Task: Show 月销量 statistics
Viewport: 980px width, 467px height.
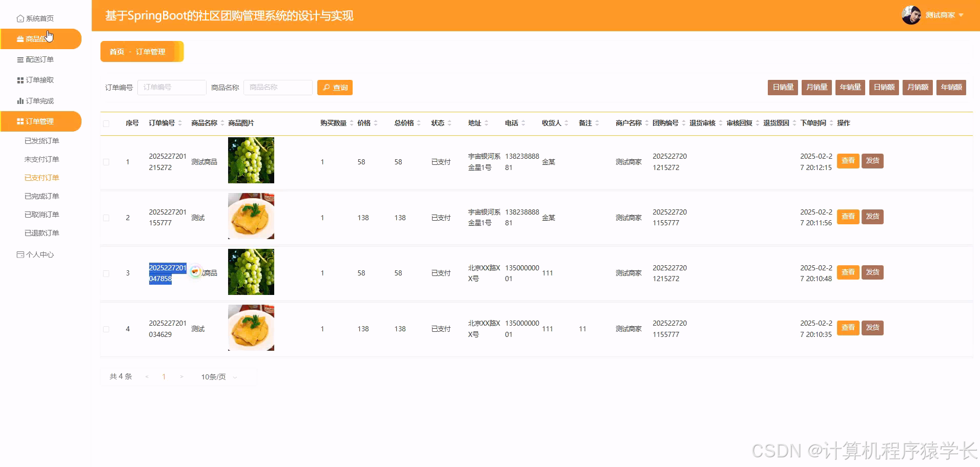Action: pos(816,87)
